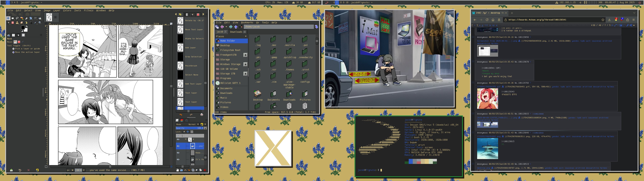
Task: Switch to Downloads tab in file manager
Action: (x=236, y=32)
